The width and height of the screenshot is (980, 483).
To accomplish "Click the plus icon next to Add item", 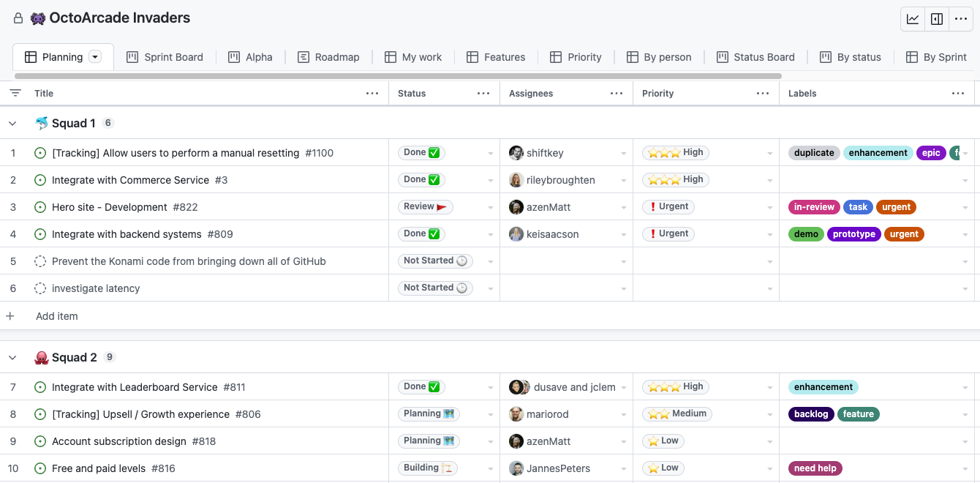I will 10,316.
